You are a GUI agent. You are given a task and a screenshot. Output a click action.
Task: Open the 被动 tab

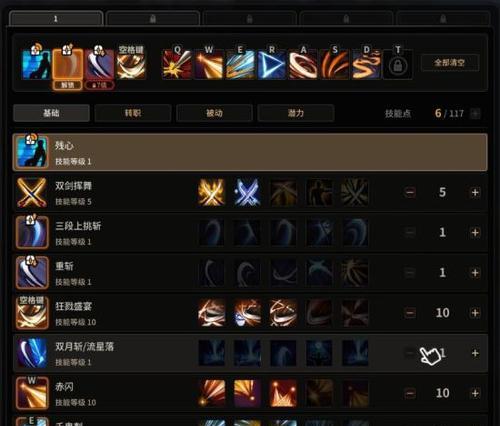[x=214, y=113]
